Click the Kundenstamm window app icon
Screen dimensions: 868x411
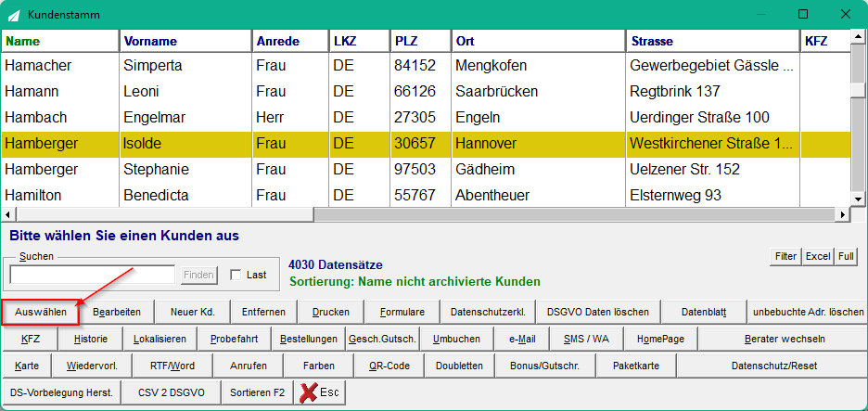click(x=14, y=15)
